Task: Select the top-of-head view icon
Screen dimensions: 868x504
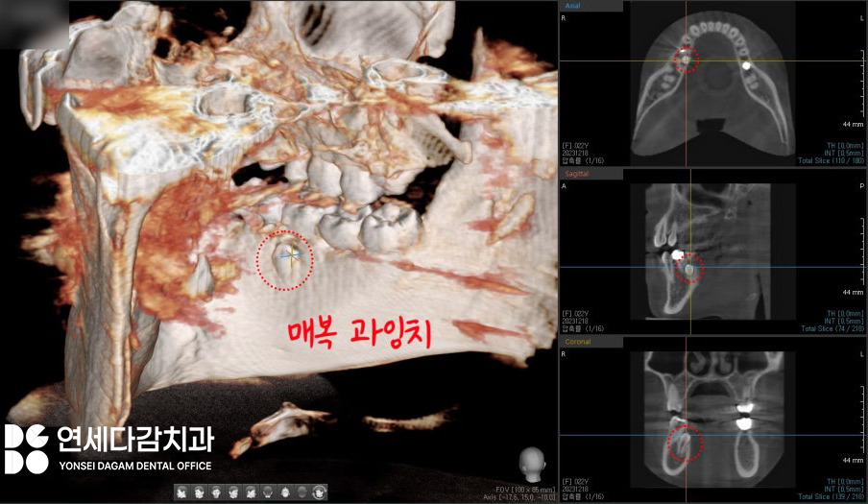Action: pos(285,492)
